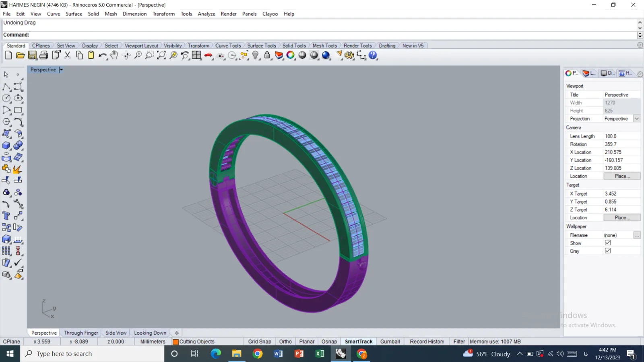644x362 pixels.
Task: Add a new viewport tab with plus button
Action: [177, 333]
